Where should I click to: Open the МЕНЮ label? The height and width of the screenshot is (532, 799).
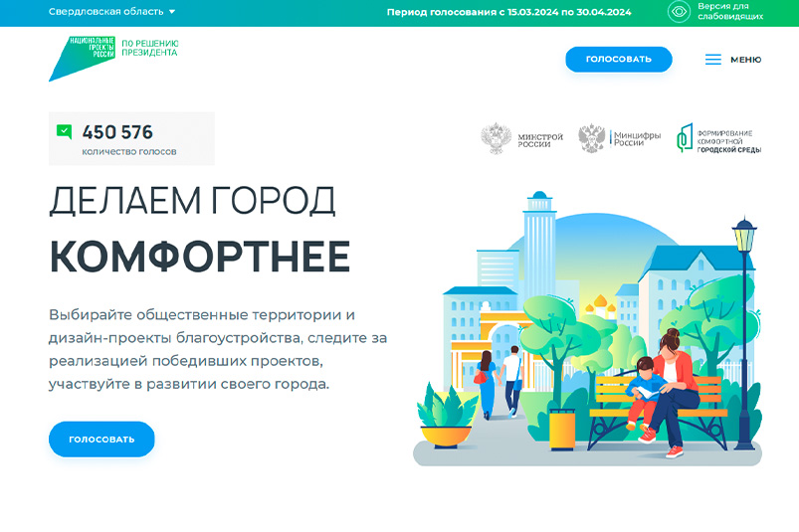click(745, 60)
